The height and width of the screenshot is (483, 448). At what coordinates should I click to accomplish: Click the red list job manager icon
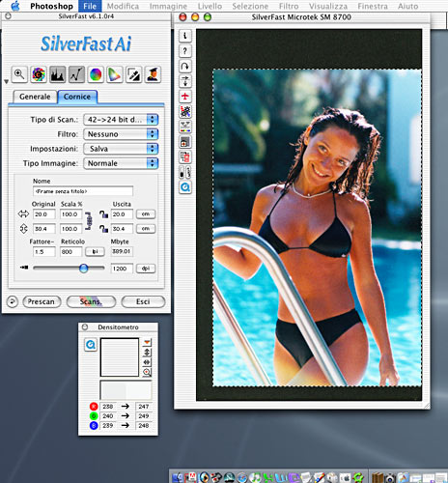pos(185,156)
